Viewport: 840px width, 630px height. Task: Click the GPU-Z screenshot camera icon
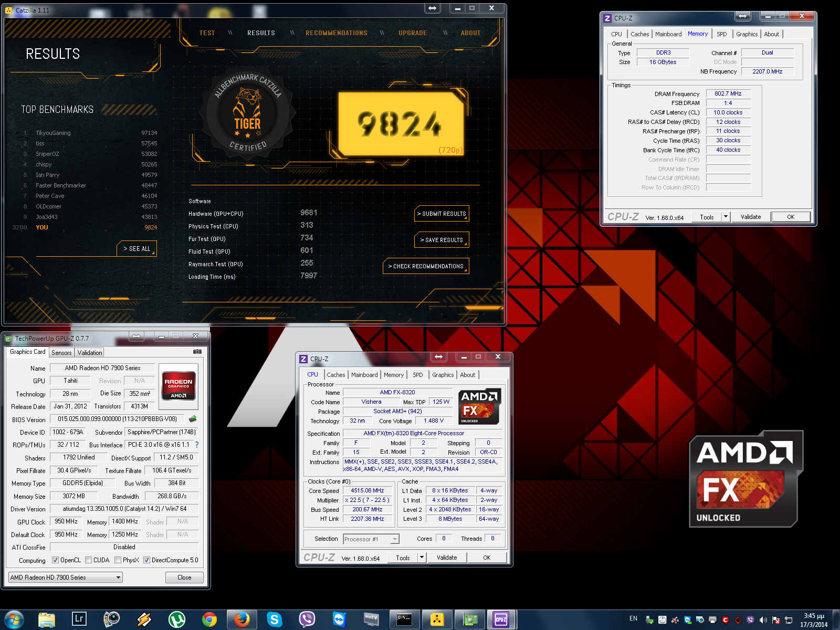(x=197, y=352)
